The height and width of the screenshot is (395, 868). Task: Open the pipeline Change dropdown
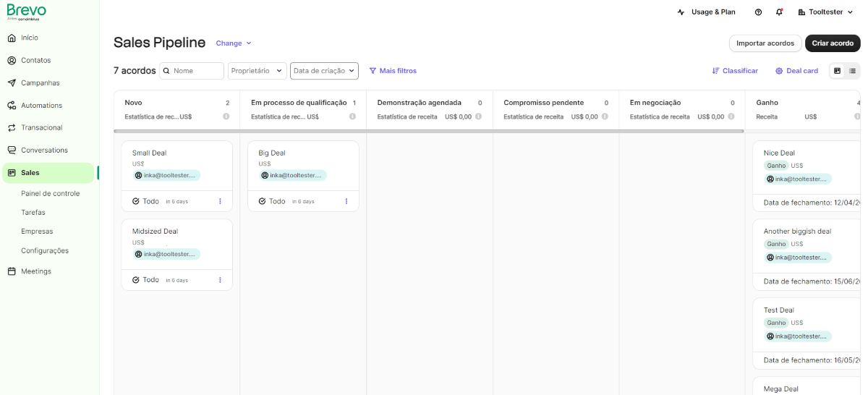tap(234, 43)
